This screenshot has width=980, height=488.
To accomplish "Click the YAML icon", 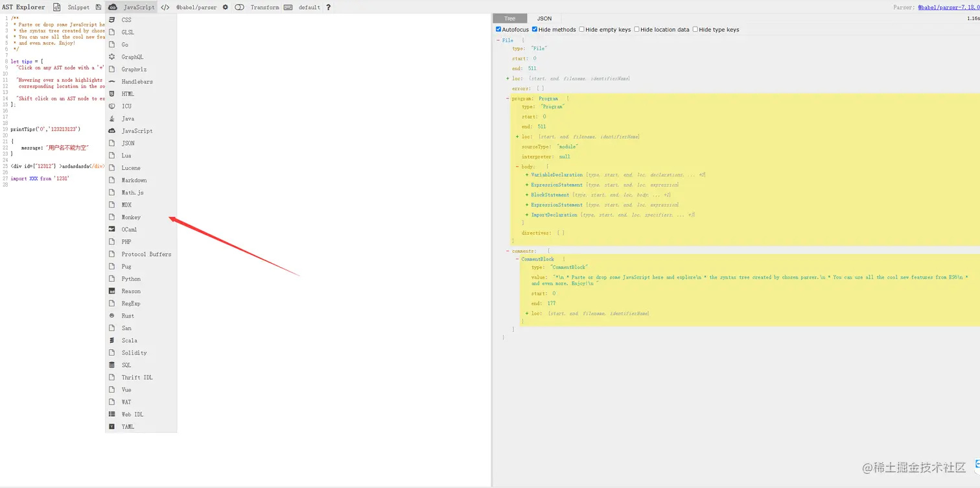I will pyautogui.click(x=112, y=426).
